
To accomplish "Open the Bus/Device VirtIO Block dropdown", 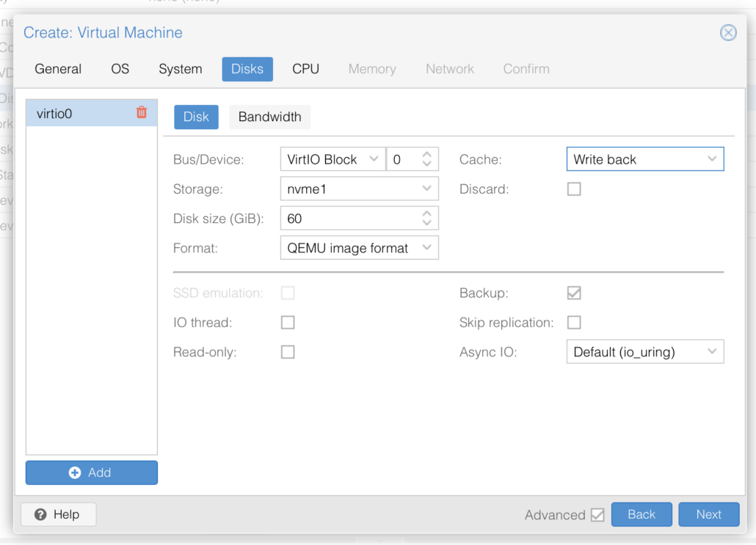I will pos(332,159).
